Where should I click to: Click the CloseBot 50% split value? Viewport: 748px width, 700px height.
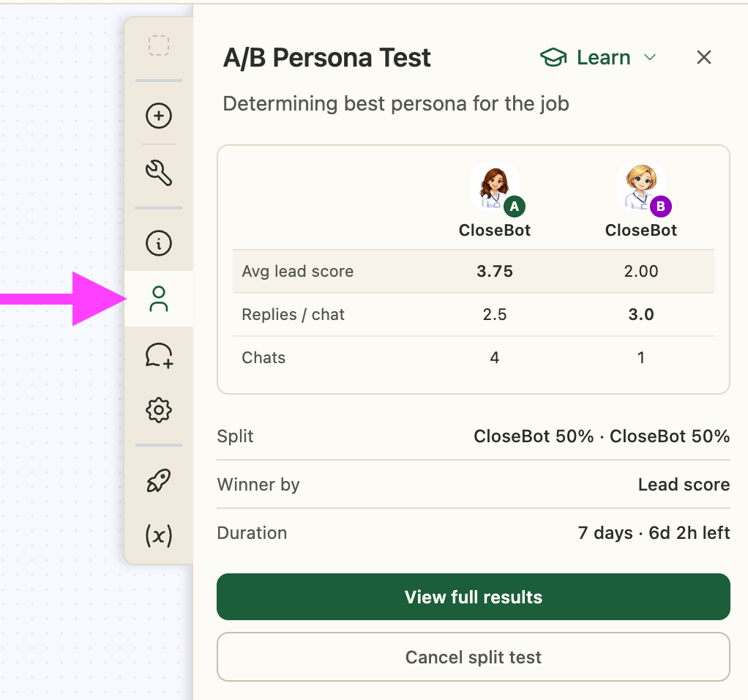(x=602, y=436)
